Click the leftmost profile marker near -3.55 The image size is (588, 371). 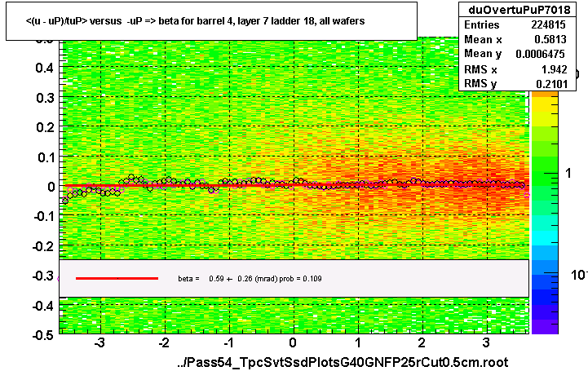click(65, 201)
